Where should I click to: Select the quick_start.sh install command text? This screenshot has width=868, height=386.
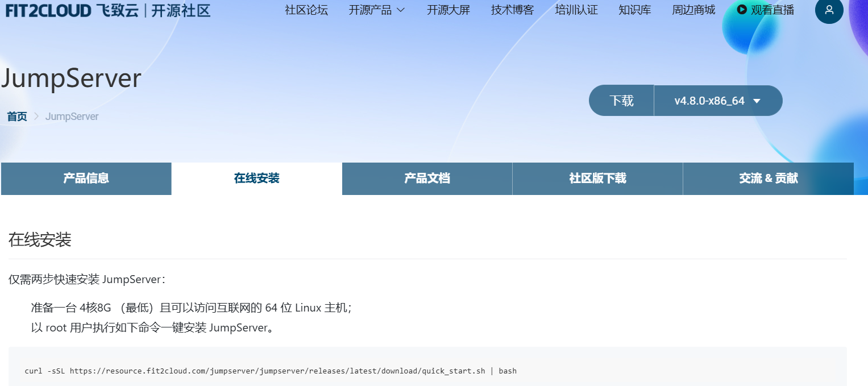tap(270, 371)
